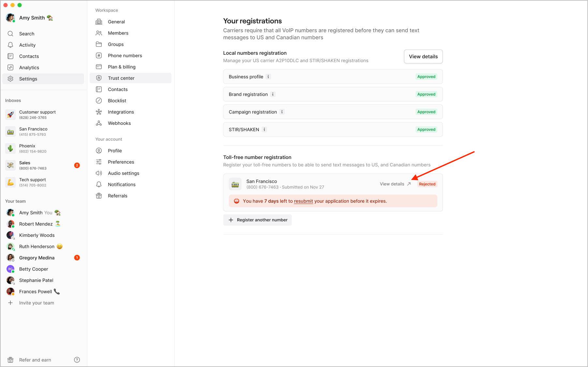The image size is (588, 367).
Task: Open View details link for San Francisco
Action: pos(395,184)
